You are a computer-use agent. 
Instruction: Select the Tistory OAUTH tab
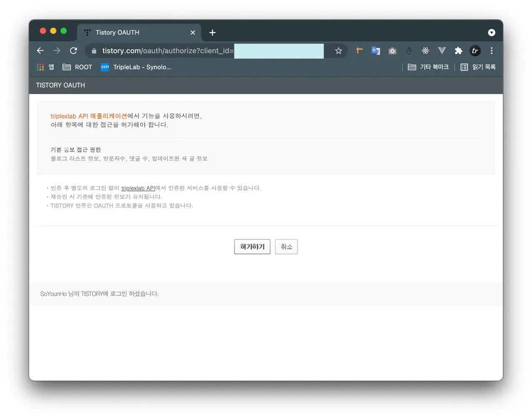(x=139, y=32)
